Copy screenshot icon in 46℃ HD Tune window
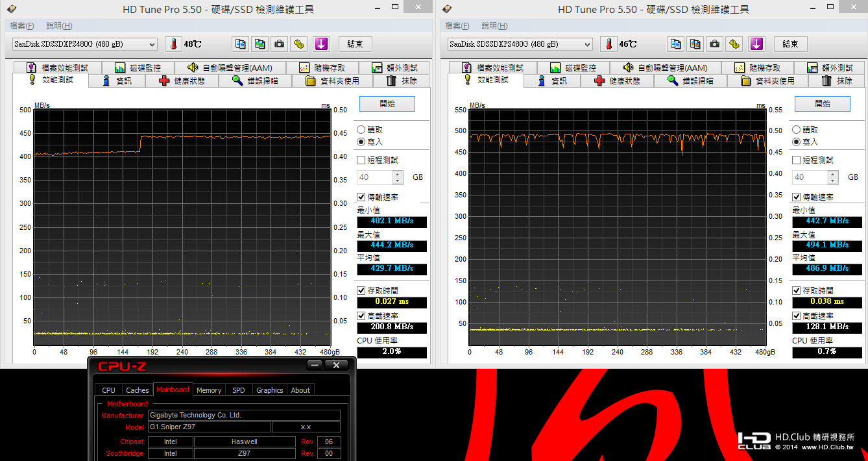 (695, 44)
